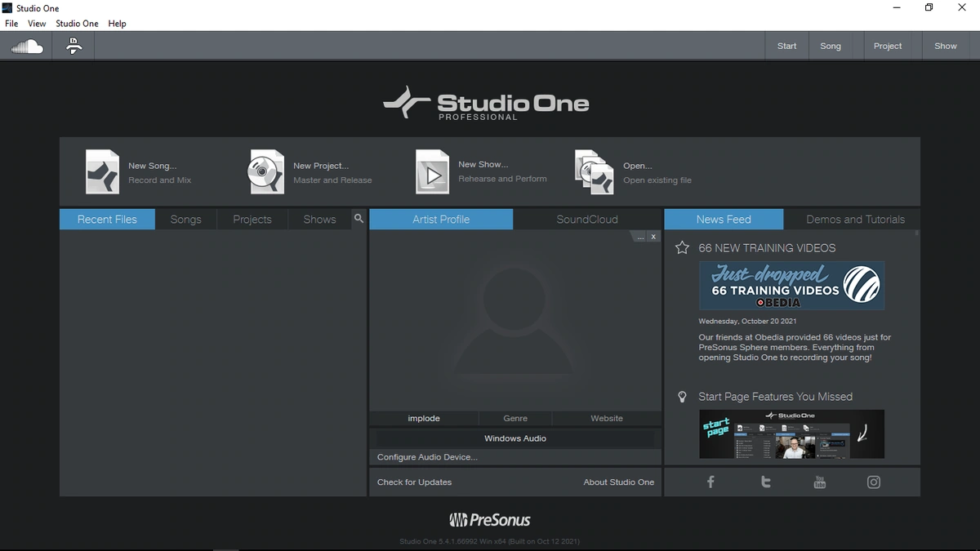Viewport: 980px width, 551px height.
Task: Select the Recent Files tab
Action: tap(107, 219)
